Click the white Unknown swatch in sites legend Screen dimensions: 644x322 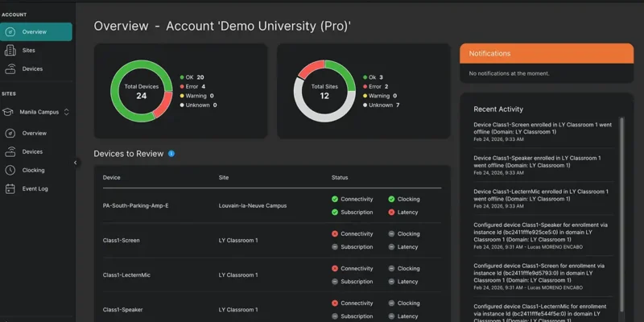(x=365, y=105)
